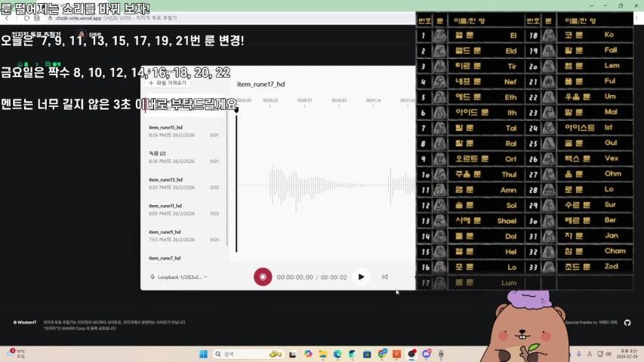Click the Ort rune row numbered 9
The height and width of the screenshot is (362, 644).
(470, 159)
